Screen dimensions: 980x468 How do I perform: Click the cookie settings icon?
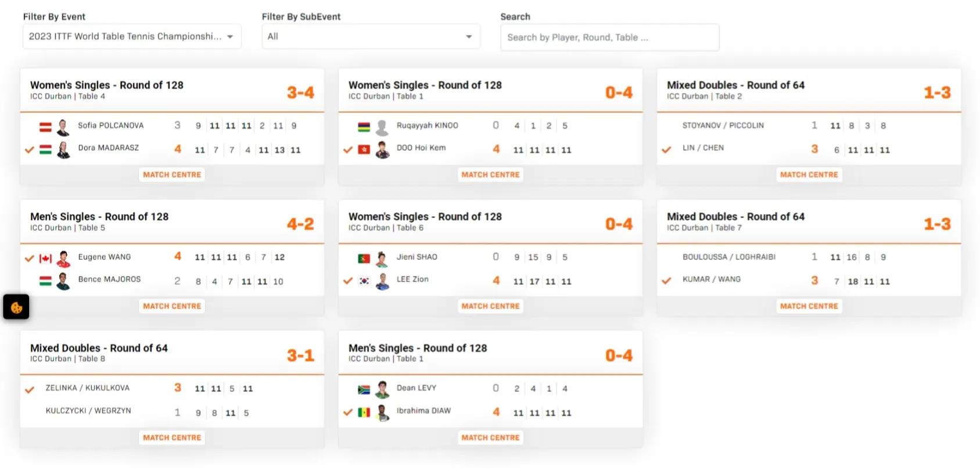click(x=16, y=307)
